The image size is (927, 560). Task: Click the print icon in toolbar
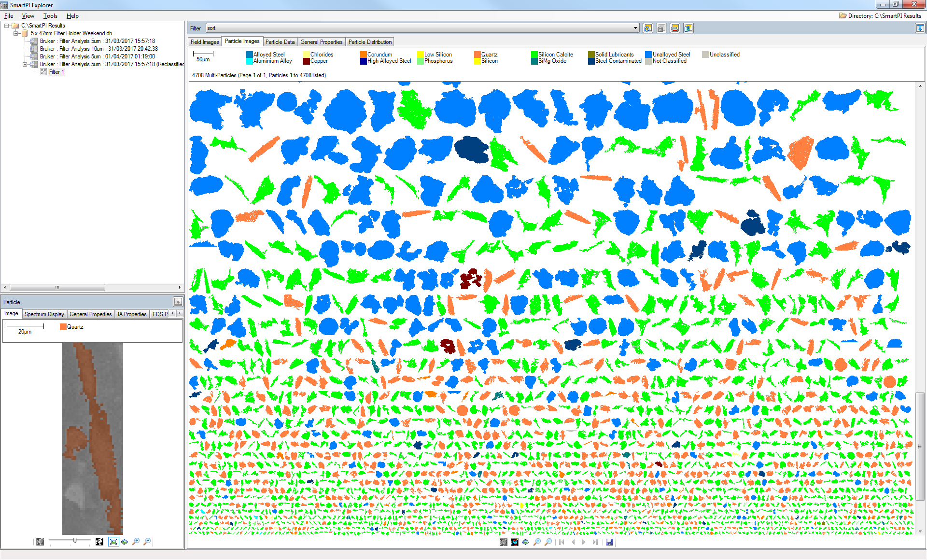pyautogui.click(x=674, y=28)
